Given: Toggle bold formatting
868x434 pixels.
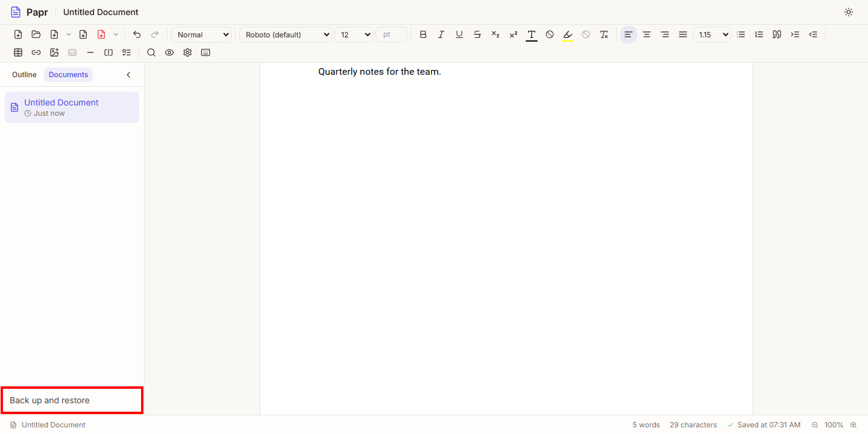Looking at the screenshot, I should [423, 34].
